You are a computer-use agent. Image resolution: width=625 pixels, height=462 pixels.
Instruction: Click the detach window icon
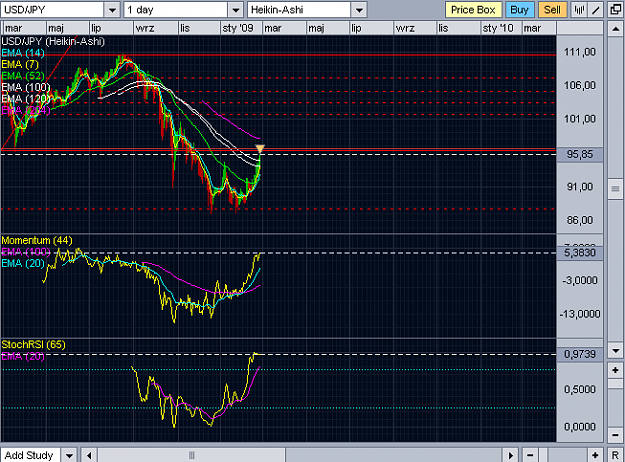(615, 10)
